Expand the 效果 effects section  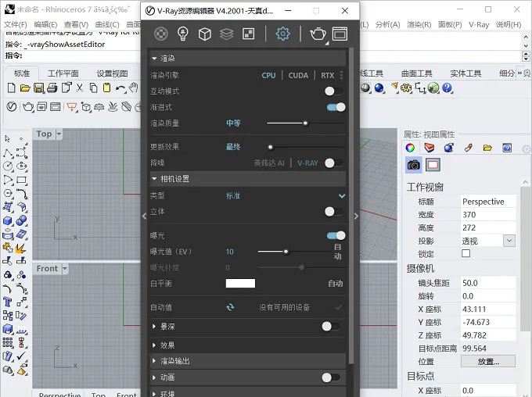tap(154, 345)
